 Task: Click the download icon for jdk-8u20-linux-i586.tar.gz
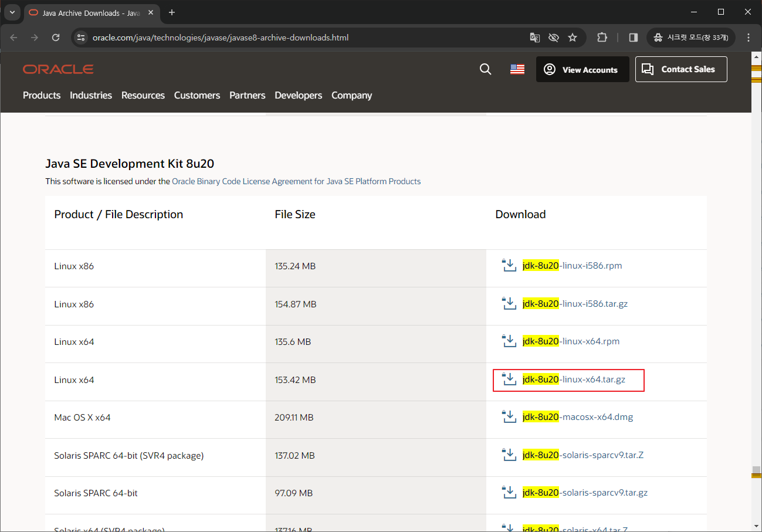click(x=509, y=303)
